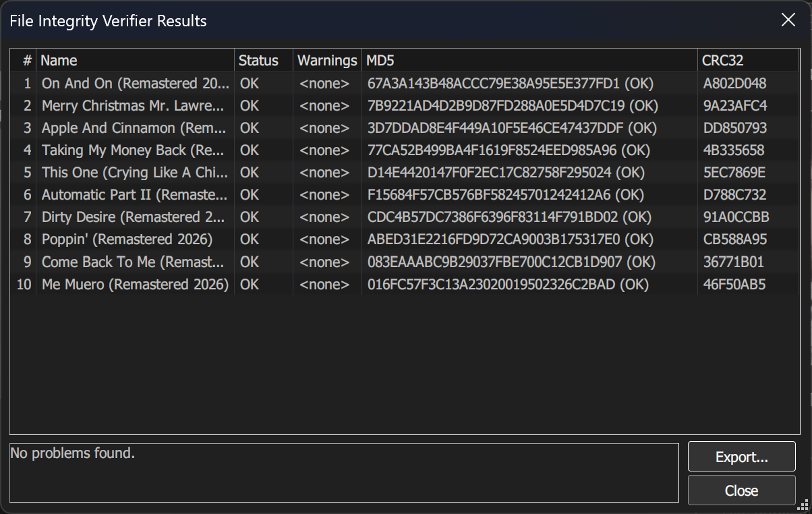Click the Close button
Screen dimensions: 812x514
click(741, 490)
